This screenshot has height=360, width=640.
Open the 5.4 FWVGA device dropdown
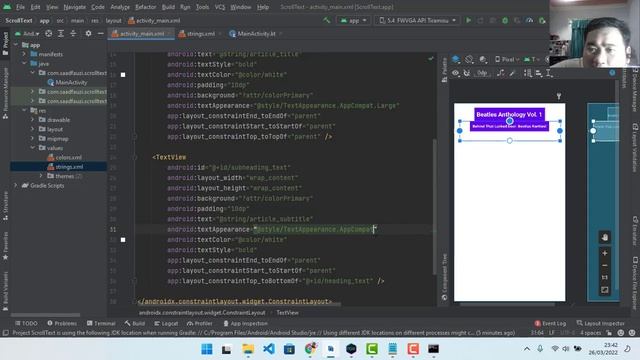[416, 20]
